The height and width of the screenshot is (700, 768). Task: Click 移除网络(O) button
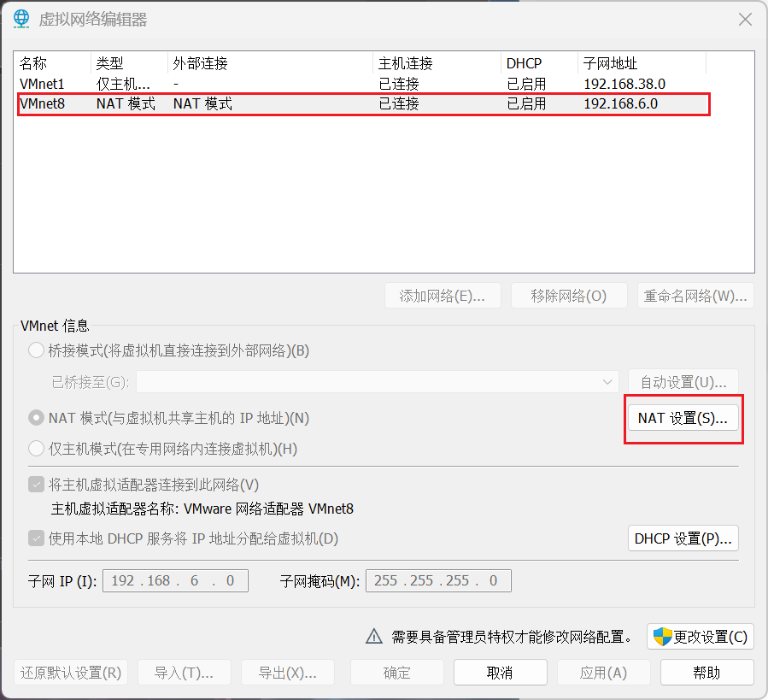click(569, 296)
